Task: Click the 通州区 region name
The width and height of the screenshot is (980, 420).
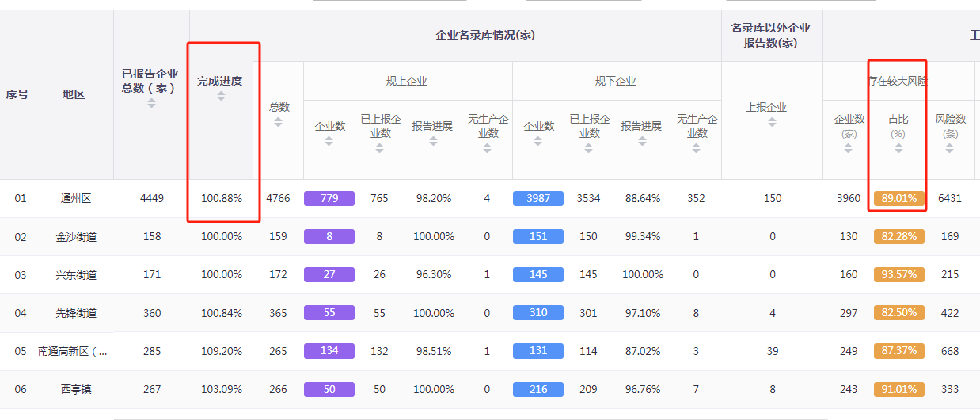Action: click(x=76, y=198)
